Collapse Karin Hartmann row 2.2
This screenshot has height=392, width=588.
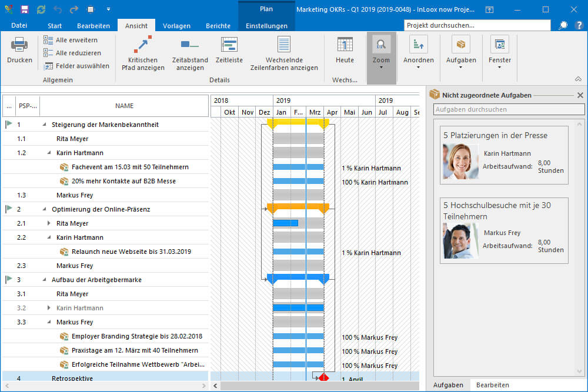pyautogui.click(x=49, y=237)
